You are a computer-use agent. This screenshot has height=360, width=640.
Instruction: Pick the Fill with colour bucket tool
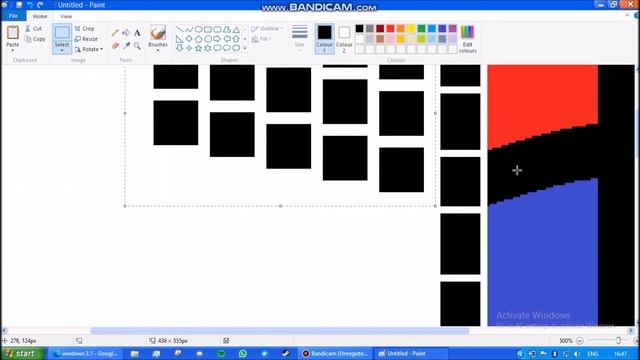[x=126, y=33]
